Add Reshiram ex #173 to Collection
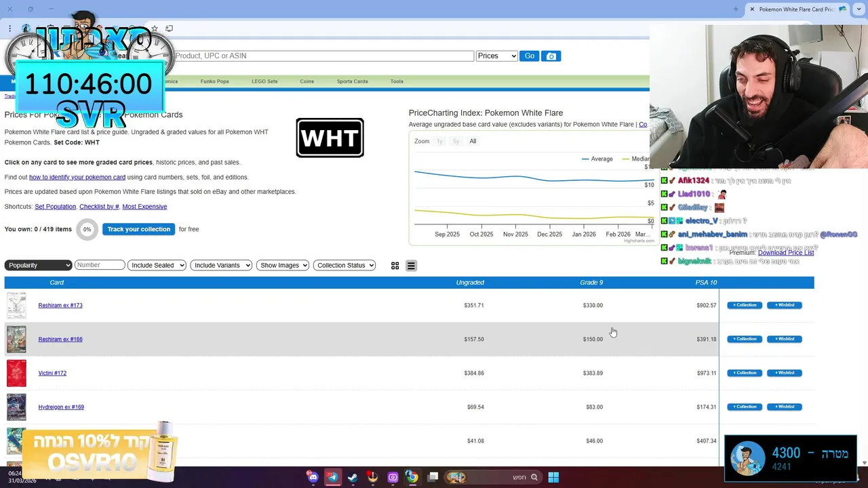This screenshot has height=488, width=868. (745, 305)
